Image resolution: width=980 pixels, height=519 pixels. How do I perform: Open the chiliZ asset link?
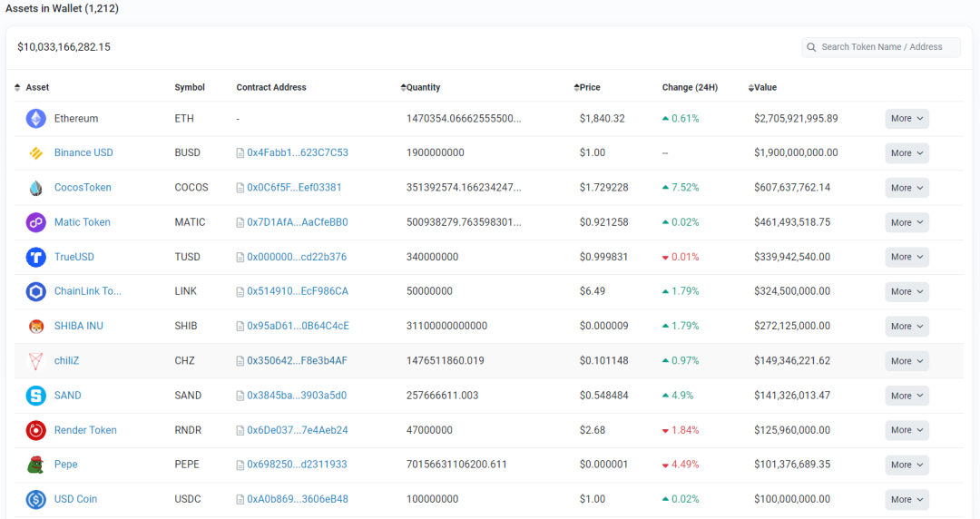[x=66, y=361]
